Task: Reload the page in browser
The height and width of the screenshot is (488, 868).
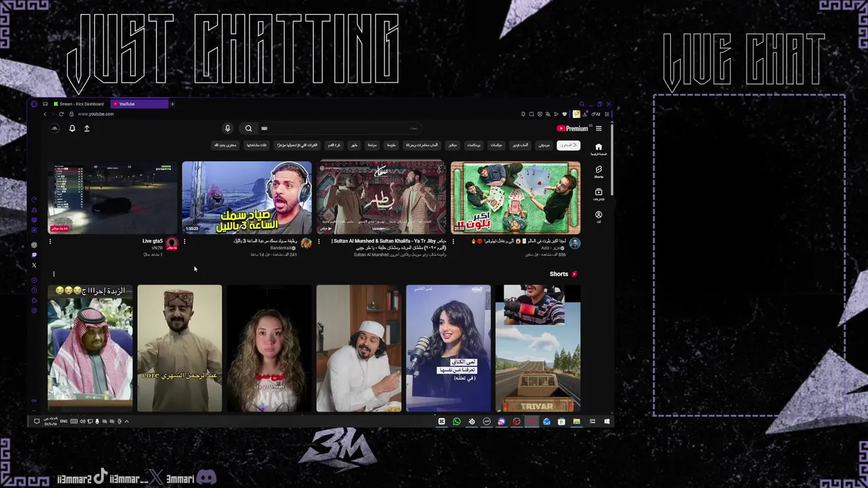Action: click(61, 114)
